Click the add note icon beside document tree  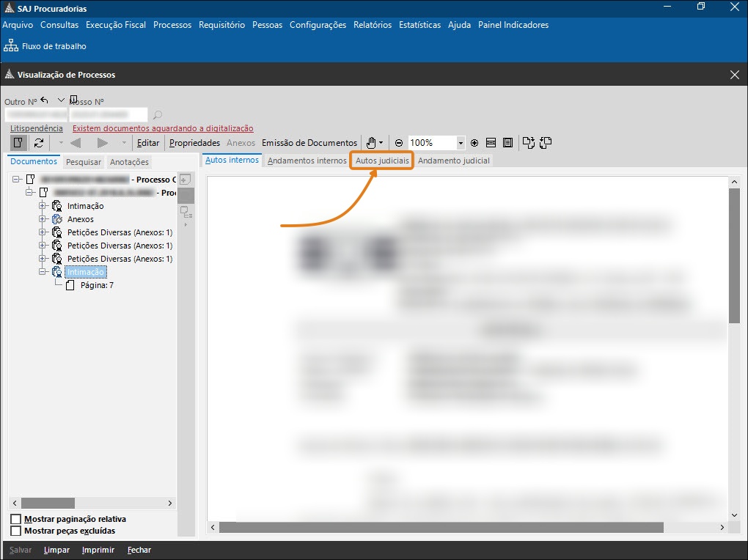(186, 180)
